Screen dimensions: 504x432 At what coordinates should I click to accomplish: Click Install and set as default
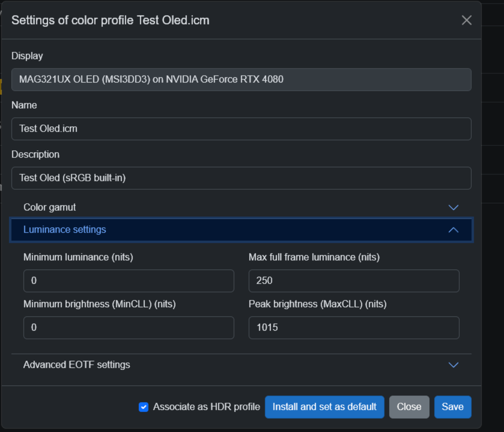pyautogui.click(x=324, y=407)
